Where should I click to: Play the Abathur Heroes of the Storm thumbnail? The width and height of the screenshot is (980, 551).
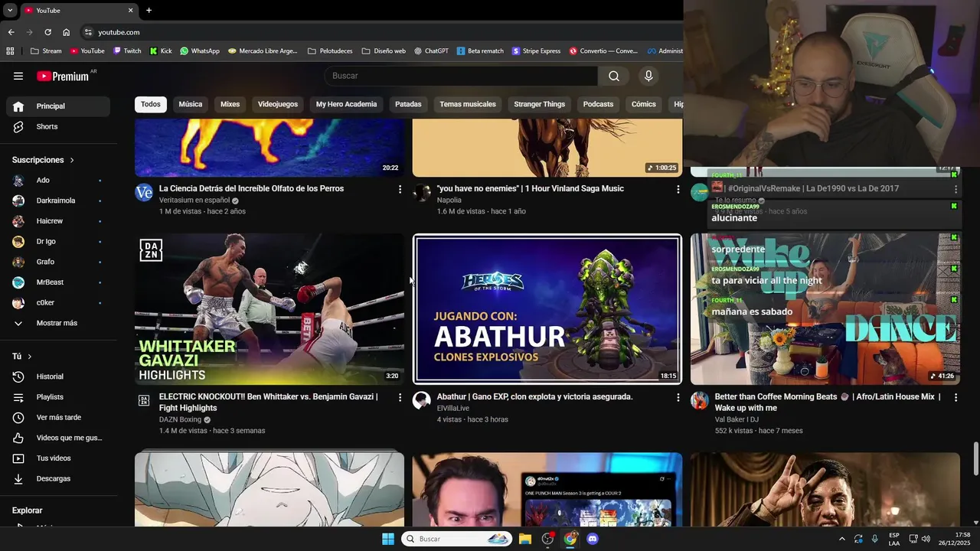click(547, 309)
